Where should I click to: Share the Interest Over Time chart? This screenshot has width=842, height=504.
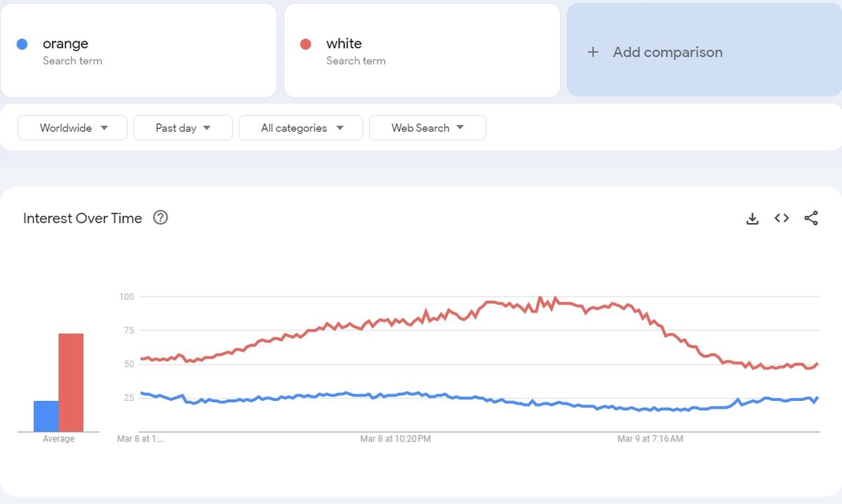[811, 218]
